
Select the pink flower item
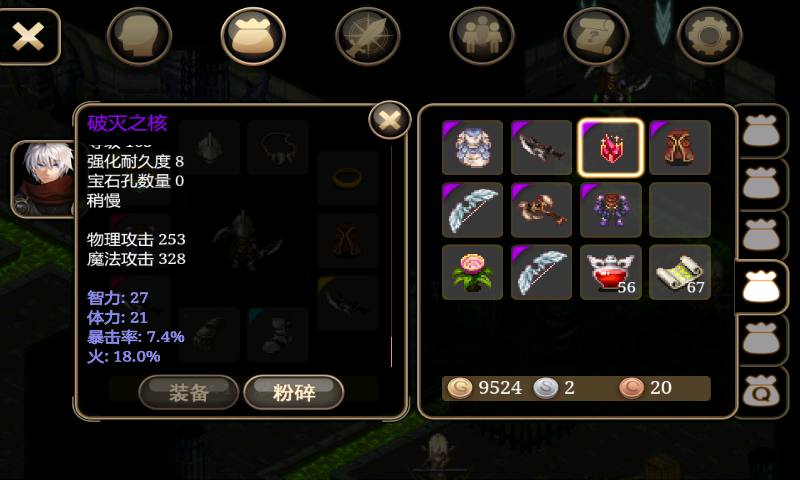click(472, 272)
